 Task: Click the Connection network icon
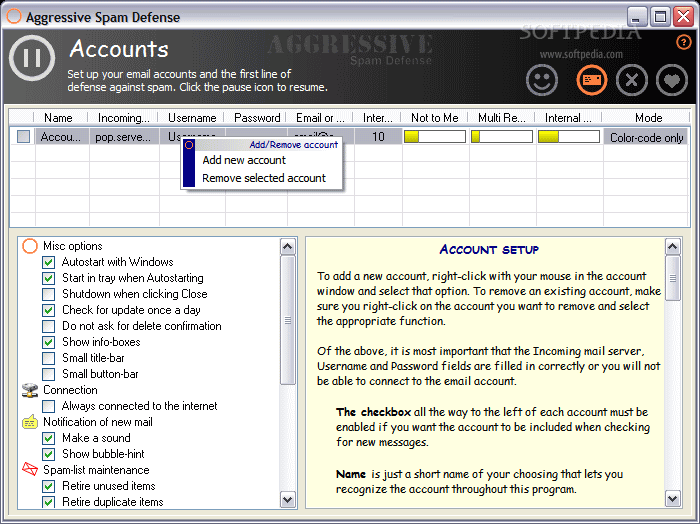tap(30, 390)
